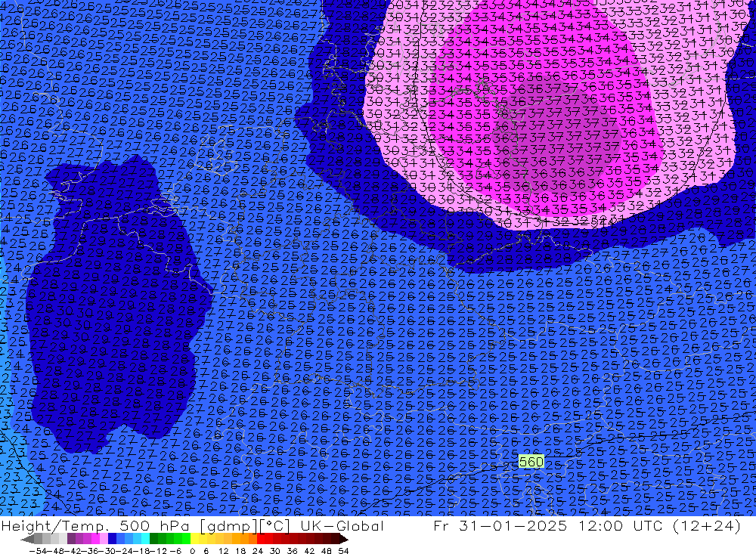The image size is (756, 554).
Task: Click the '[°C]' unit label
Action: [275, 526]
